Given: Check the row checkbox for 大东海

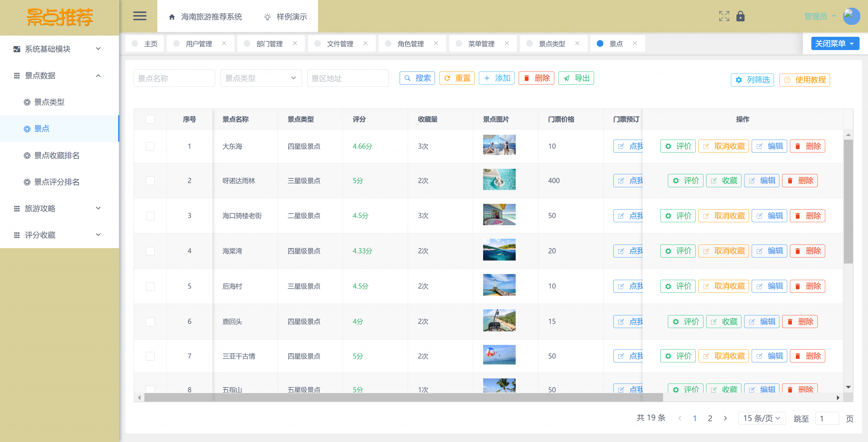Looking at the screenshot, I should tap(150, 146).
